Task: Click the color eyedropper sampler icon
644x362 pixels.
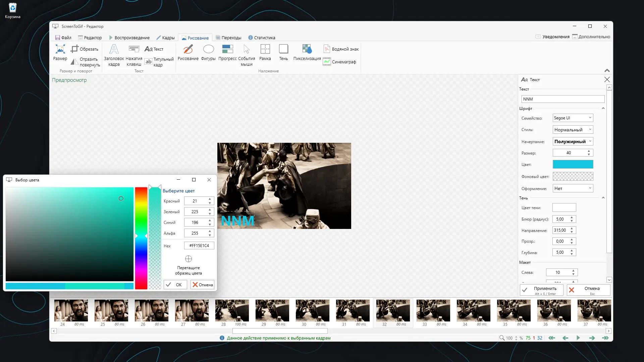Action: coord(189,259)
